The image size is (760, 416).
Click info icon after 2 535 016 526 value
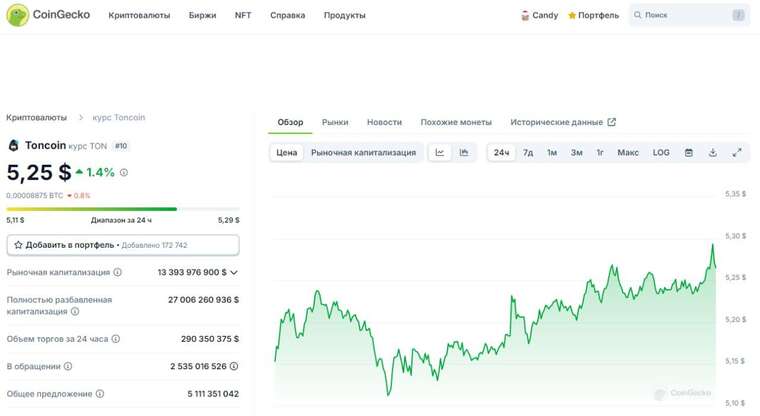[x=234, y=366]
